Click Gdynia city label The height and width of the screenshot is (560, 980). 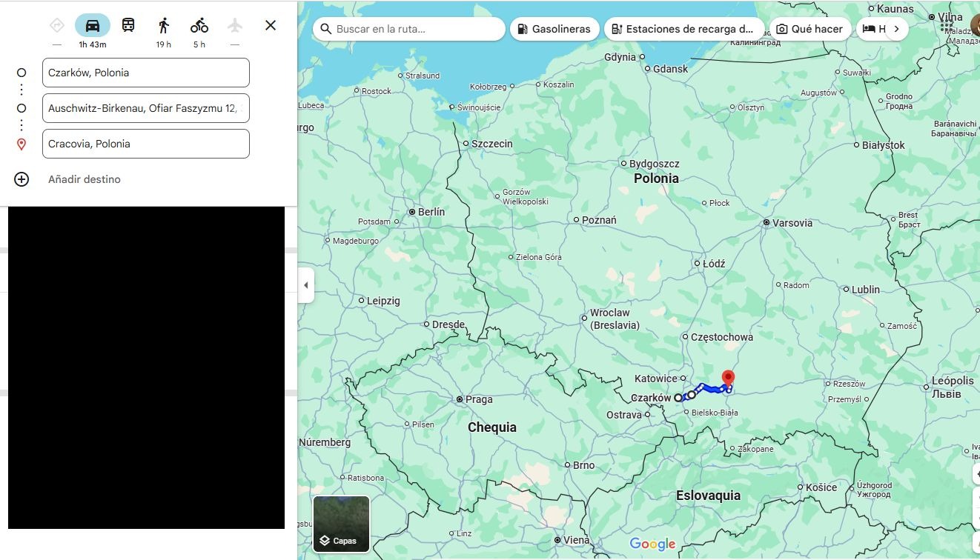tap(620, 57)
